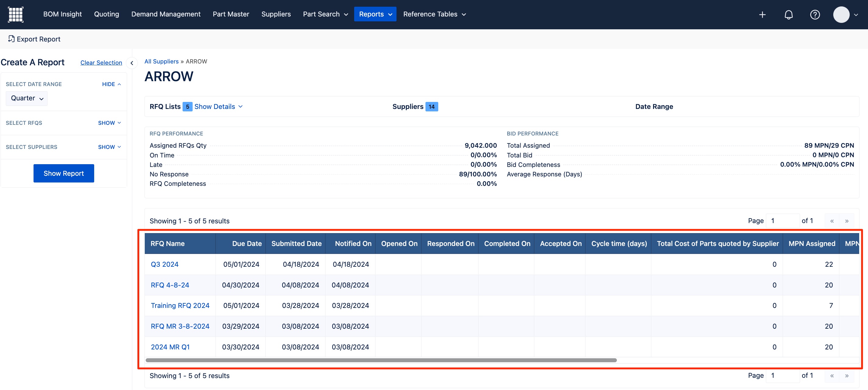Click the top Page number input field
This screenshot has height=390, width=868.
783,221
